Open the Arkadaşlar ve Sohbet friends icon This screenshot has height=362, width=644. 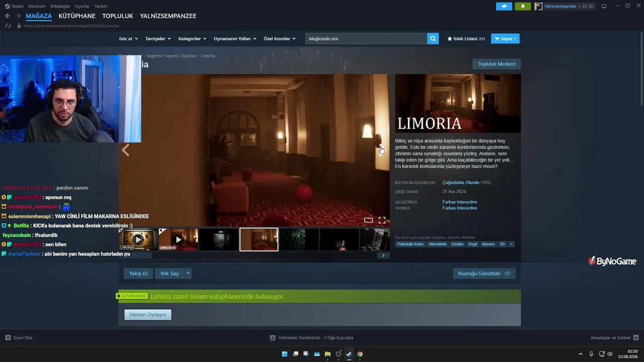point(636,338)
